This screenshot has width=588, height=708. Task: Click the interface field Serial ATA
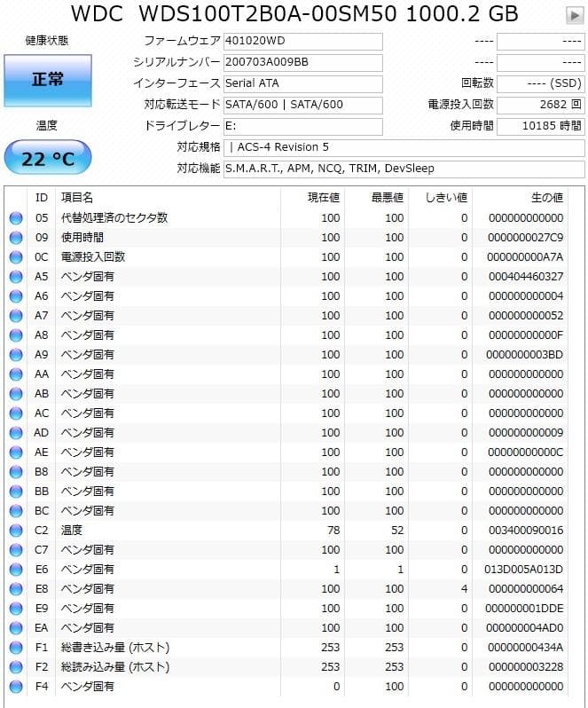tap(302, 83)
